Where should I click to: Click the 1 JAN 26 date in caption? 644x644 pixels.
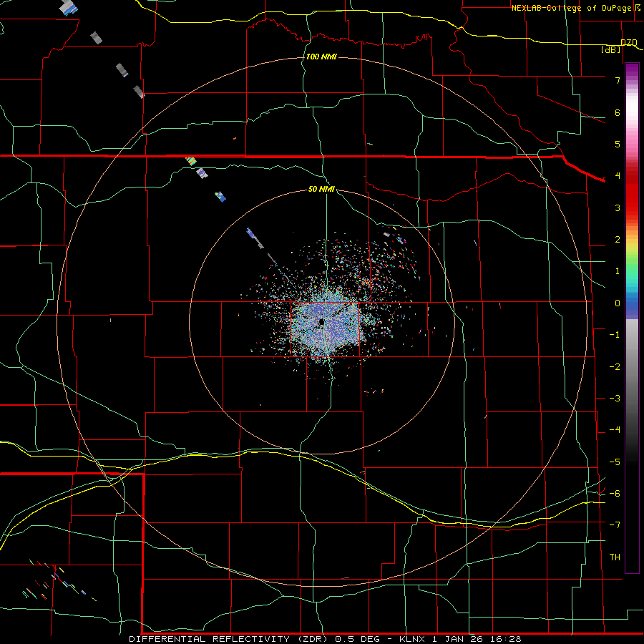pos(457,639)
